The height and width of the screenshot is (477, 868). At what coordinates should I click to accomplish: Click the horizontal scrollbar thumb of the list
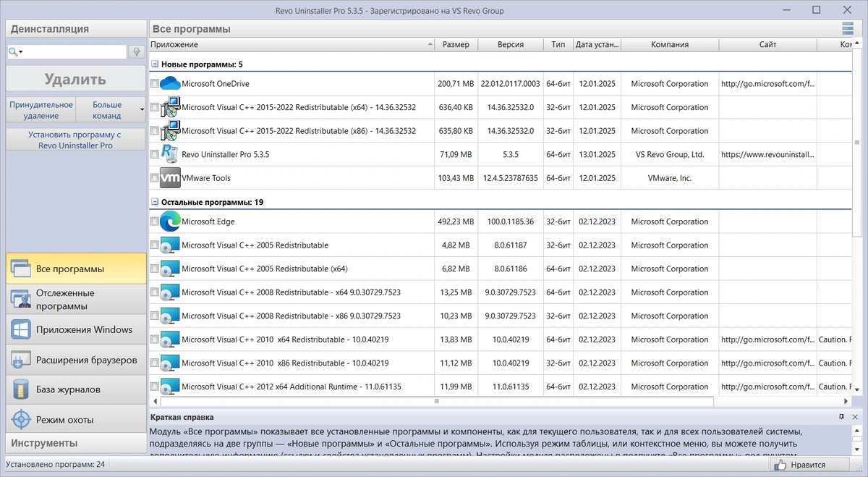[x=436, y=400]
